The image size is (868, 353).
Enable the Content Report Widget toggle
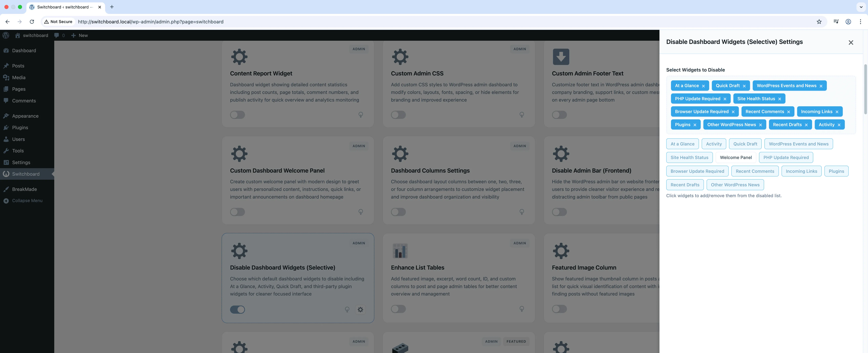pos(238,115)
